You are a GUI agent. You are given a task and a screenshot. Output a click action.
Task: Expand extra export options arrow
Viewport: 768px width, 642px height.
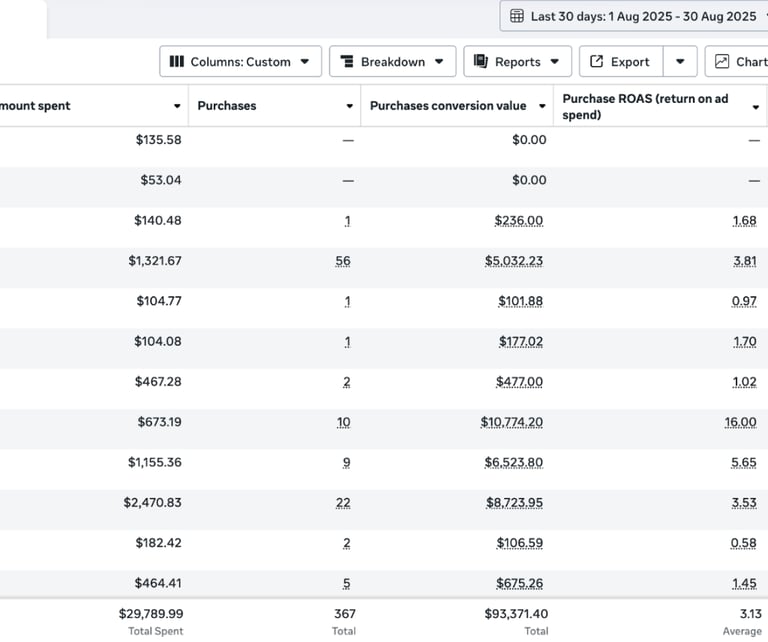click(x=680, y=62)
